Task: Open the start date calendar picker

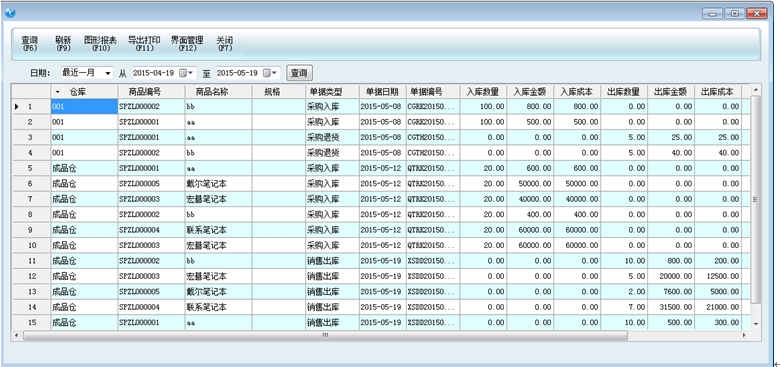Action: tap(188, 73)
